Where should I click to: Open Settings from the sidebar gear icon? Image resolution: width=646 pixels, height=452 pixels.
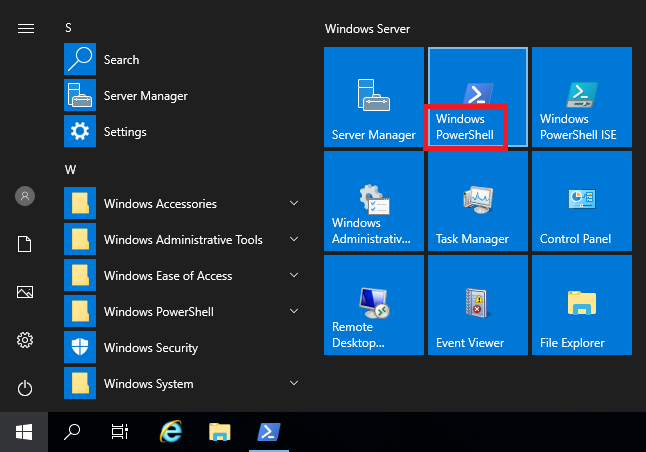pos(25,340)
